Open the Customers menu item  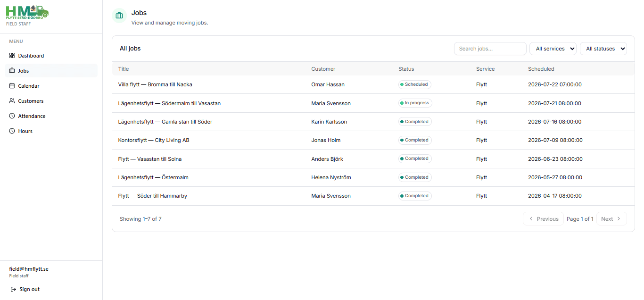tap(51, 101)
